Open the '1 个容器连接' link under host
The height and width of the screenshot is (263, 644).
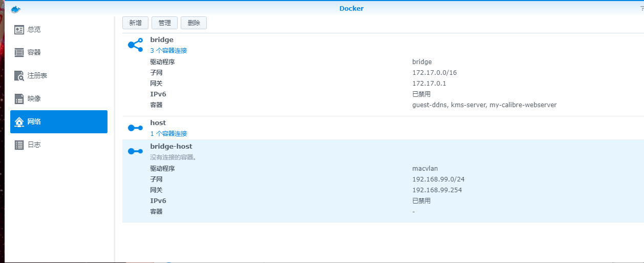[168, 134]
